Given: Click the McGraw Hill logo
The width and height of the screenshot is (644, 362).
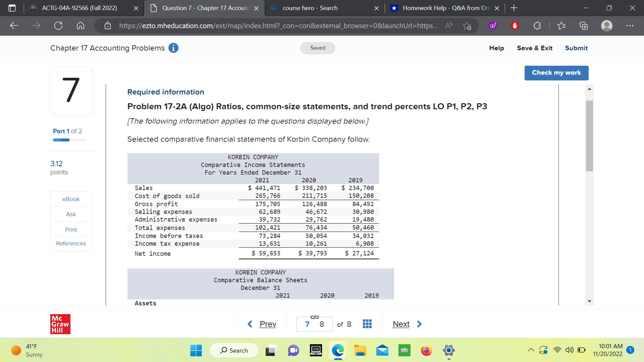Looking at the screenshot, I should (60, 324).
